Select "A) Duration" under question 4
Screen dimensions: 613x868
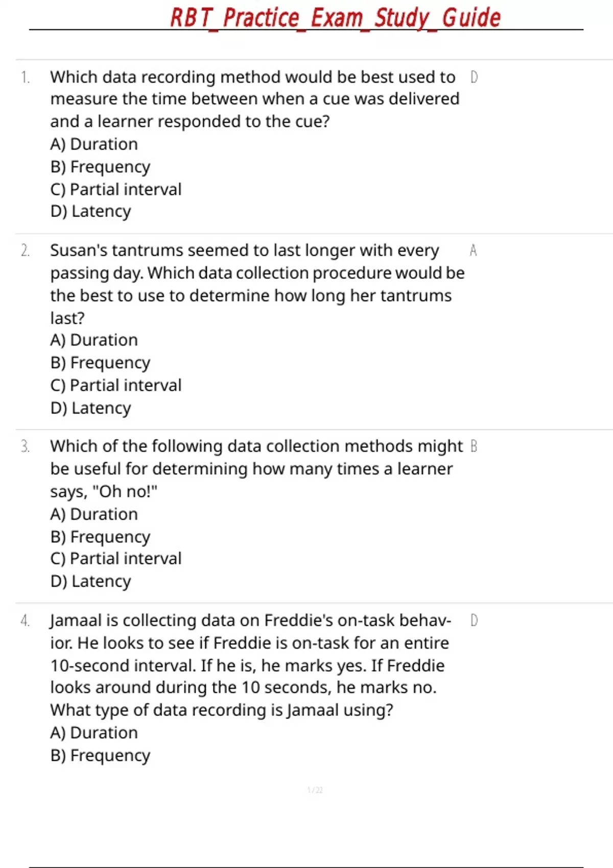pos(94,733)
